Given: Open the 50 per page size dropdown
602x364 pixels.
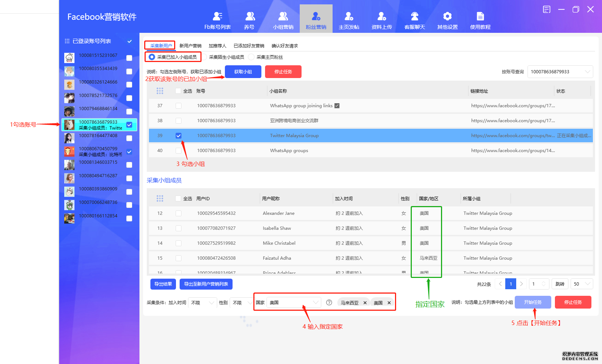Looking at the screenshot, I should point(587,284).
